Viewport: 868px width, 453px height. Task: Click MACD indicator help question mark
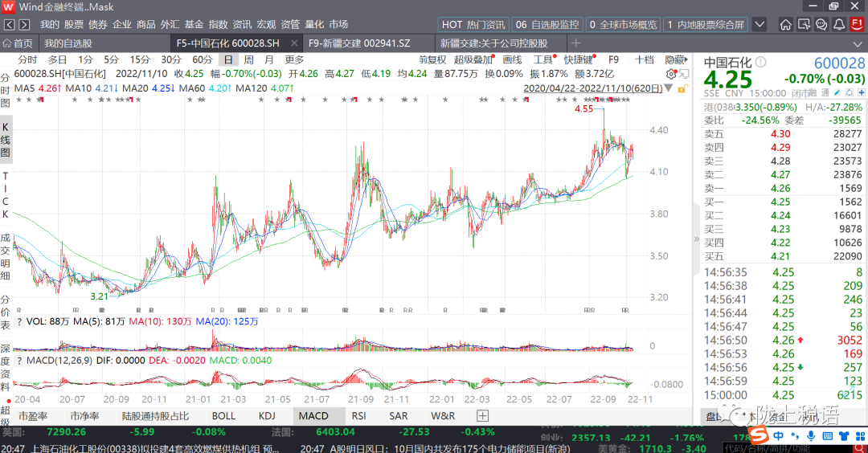click(19, 360)
